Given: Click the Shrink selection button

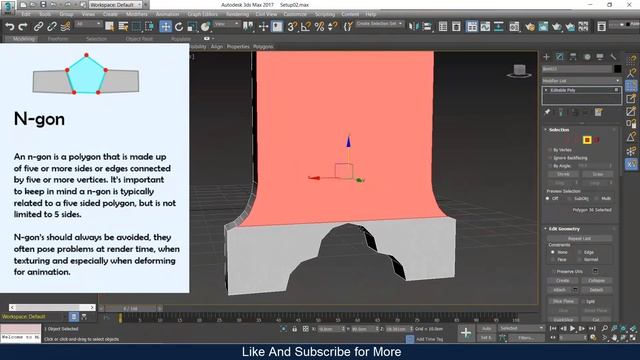Looking at the screenshot, I should (563, 174).
